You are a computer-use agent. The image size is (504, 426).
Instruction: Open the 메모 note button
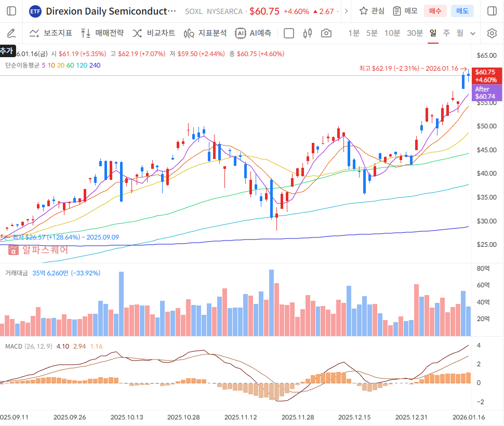click(x=405, y=11)
